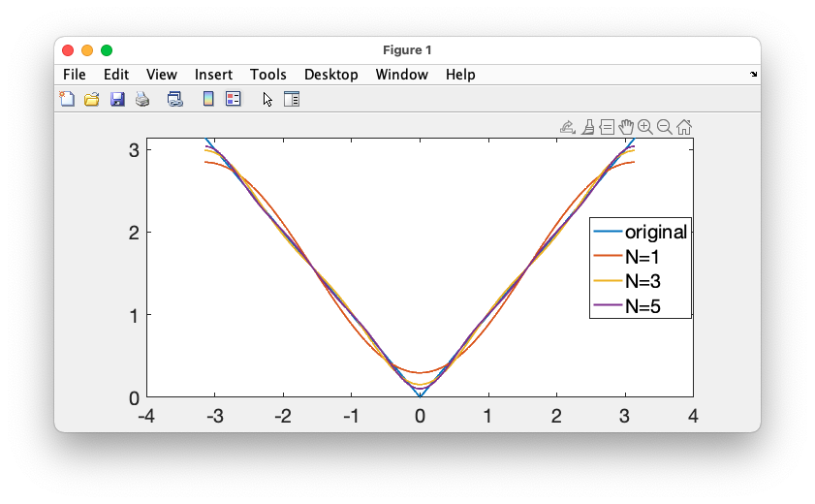Activate the zoom out magnifier
Image resolution: width=815 pixels, height=504 pixels.
click(664, 127)
